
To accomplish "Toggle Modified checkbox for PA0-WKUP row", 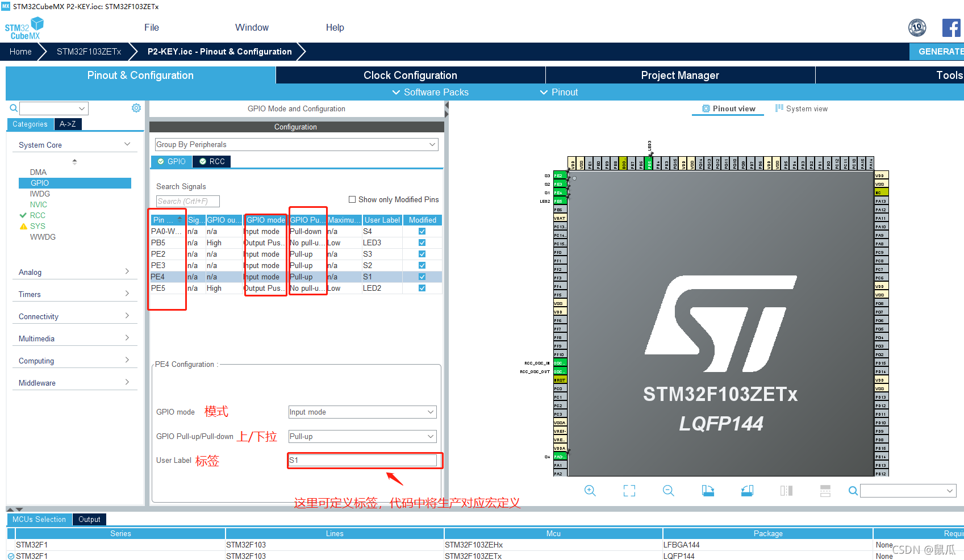I will tap(422, 231).
